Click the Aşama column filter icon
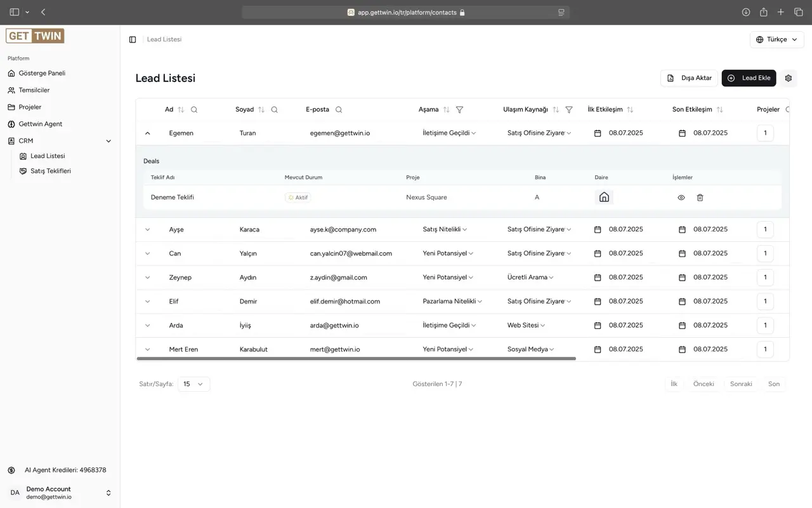Image resolution: width=812 pixels, height=508 pixels. click(459, 109)
